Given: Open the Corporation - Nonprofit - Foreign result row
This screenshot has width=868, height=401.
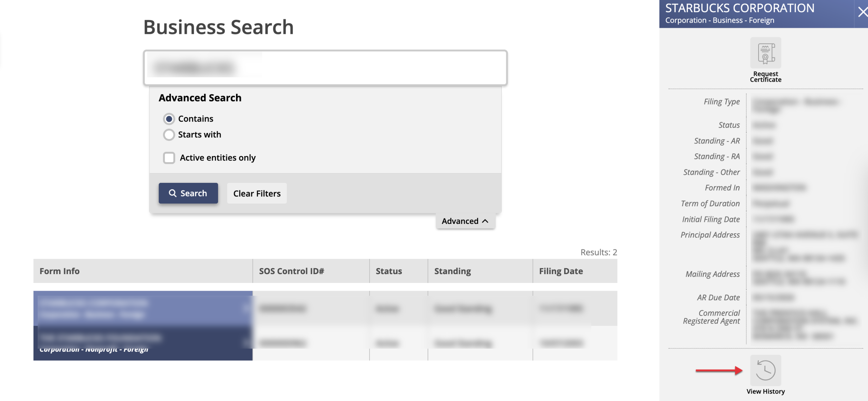Looking at the screenshot, I should 142,343.
